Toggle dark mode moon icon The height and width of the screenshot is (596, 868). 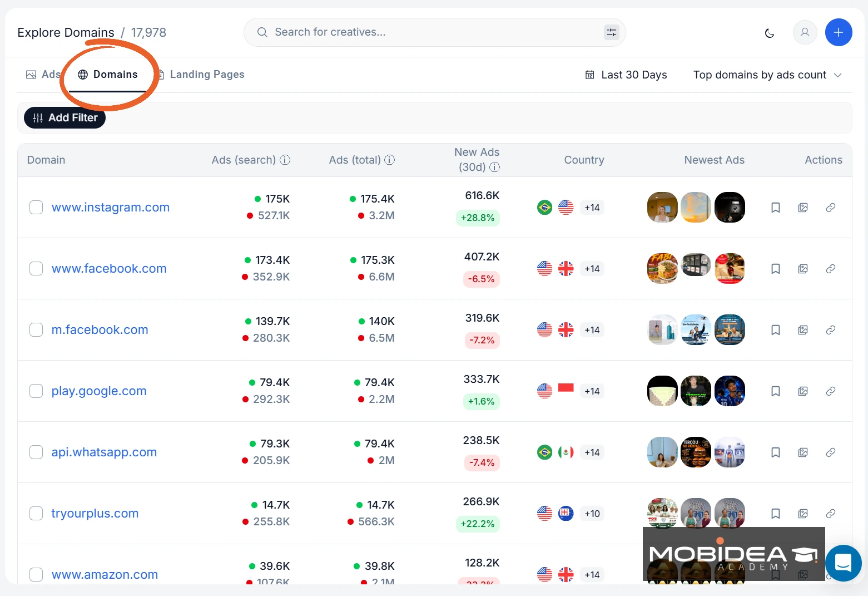[770, 33]
